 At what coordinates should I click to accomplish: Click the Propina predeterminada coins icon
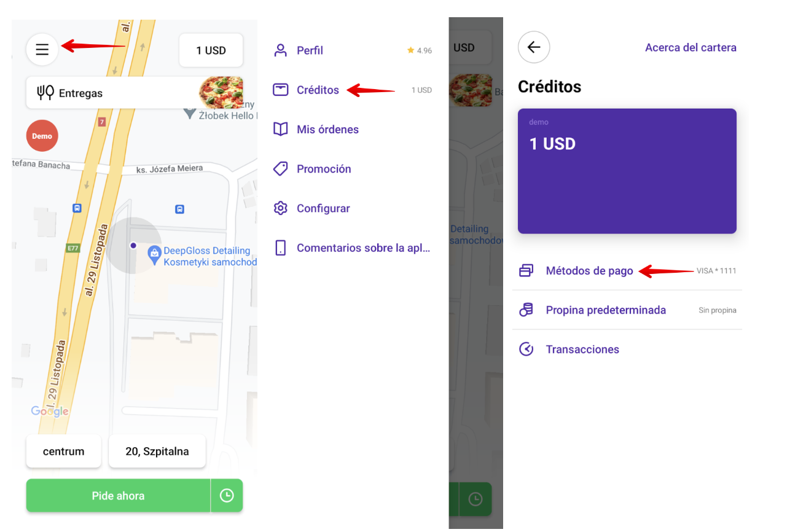click(x=526, y=310)
